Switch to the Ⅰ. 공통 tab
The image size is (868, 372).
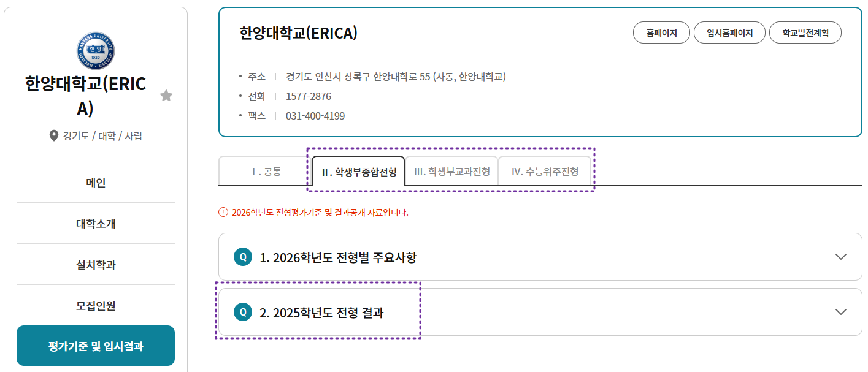(x=265, y=171)
